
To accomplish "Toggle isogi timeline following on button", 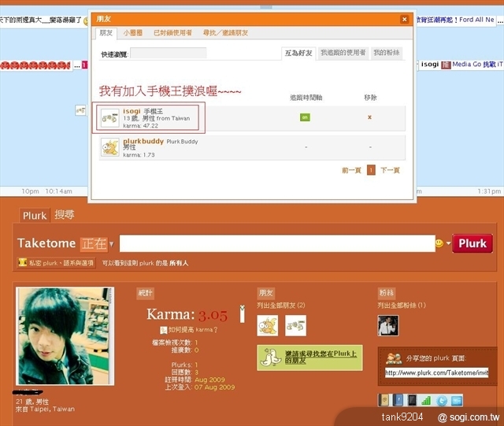I will coord(305,117).
